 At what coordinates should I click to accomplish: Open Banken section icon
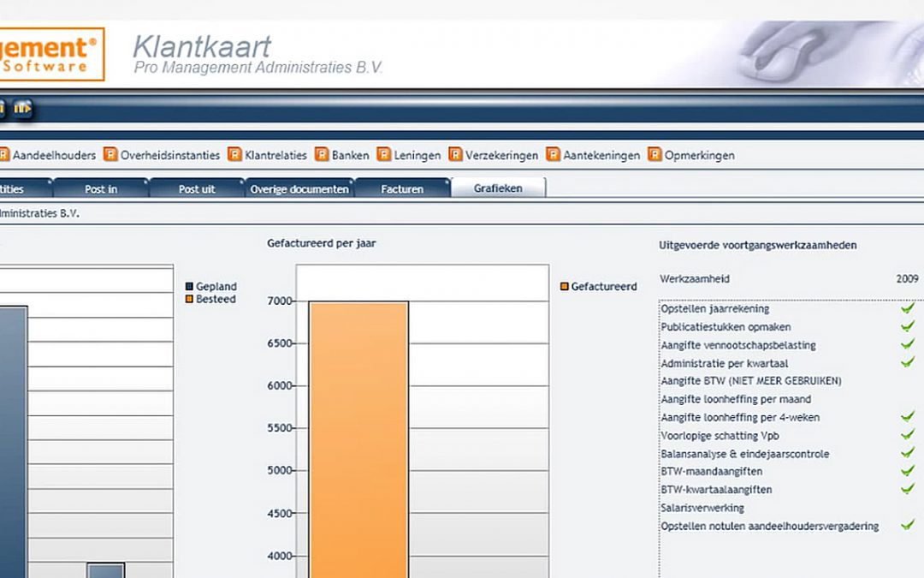point(321,154)
